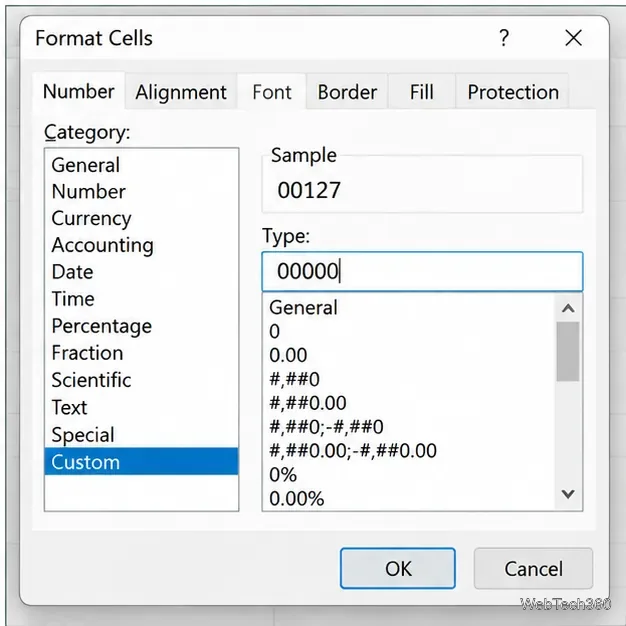Select the 0 format code
Image resolution: width=626 pixels, height=626 pixels.
click(409, 331)
